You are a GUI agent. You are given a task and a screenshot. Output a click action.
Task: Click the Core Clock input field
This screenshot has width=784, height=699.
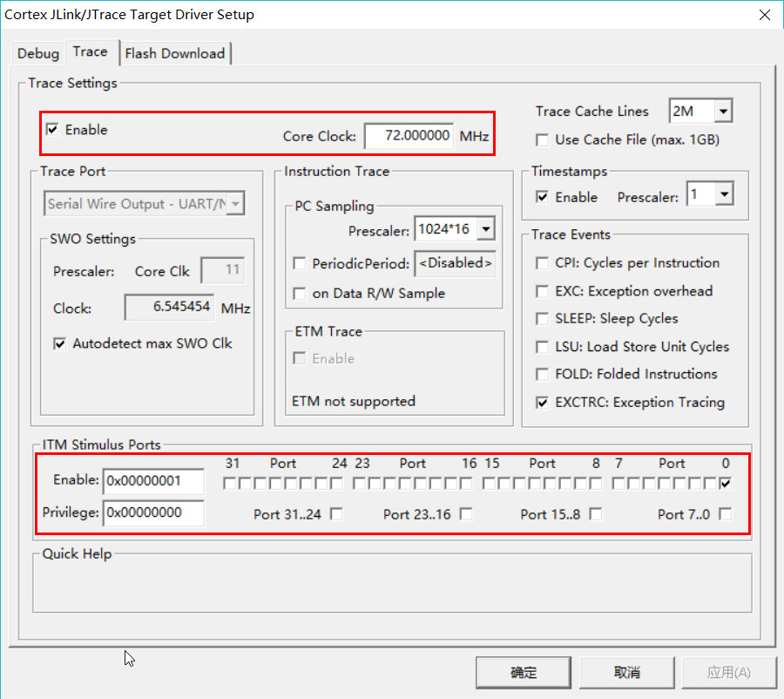[x=409, y=136]
